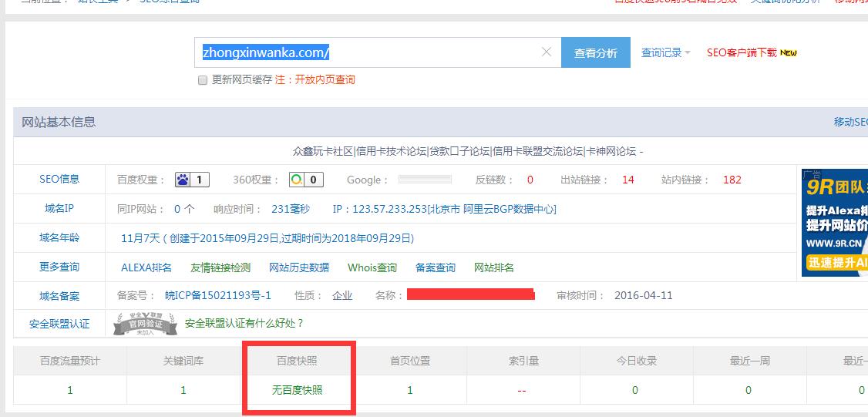
Task: Clear the domain search field with X
Action: click(547, 52)
